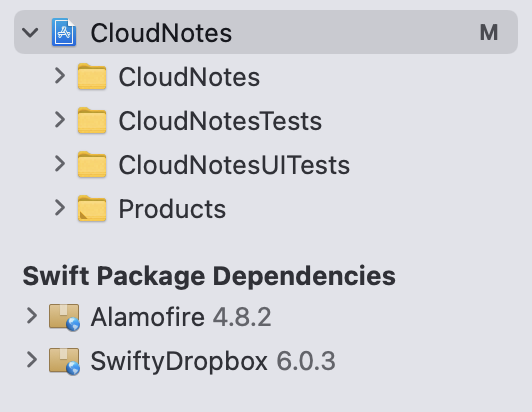Click the Swift Package Dependencies header
Screen dimensions: 532x412
[x=209, y=276]
